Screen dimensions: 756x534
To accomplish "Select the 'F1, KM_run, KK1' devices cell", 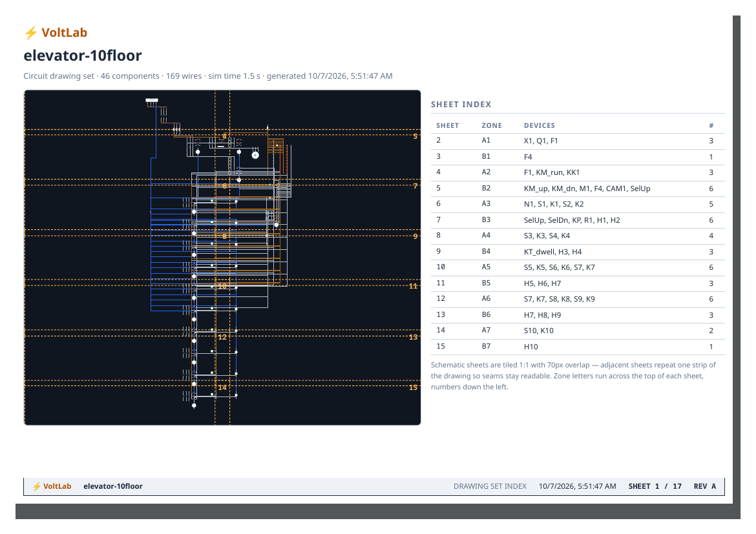I will point(552,172).
